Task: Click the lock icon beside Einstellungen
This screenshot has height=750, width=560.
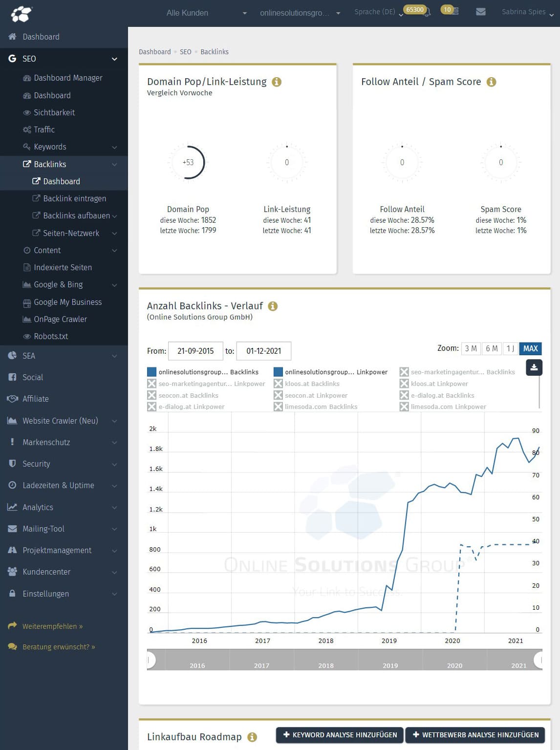Action: click(x=12, y=593)
